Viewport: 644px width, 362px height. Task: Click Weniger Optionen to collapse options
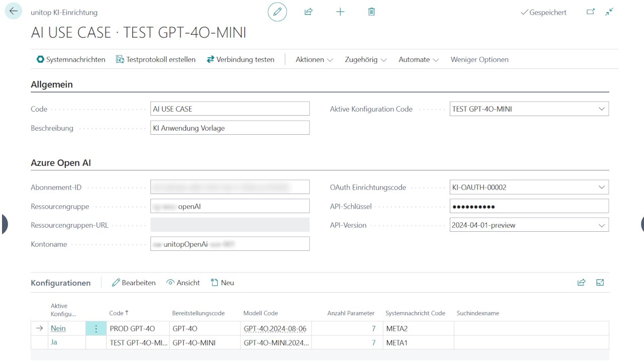click(x=479, y=59)
